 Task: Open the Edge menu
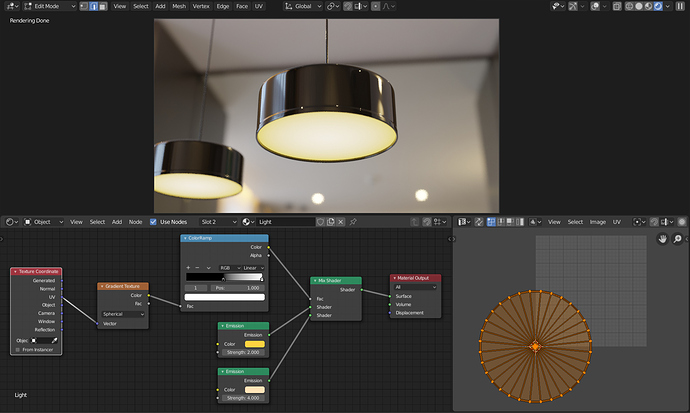(223, 6)
